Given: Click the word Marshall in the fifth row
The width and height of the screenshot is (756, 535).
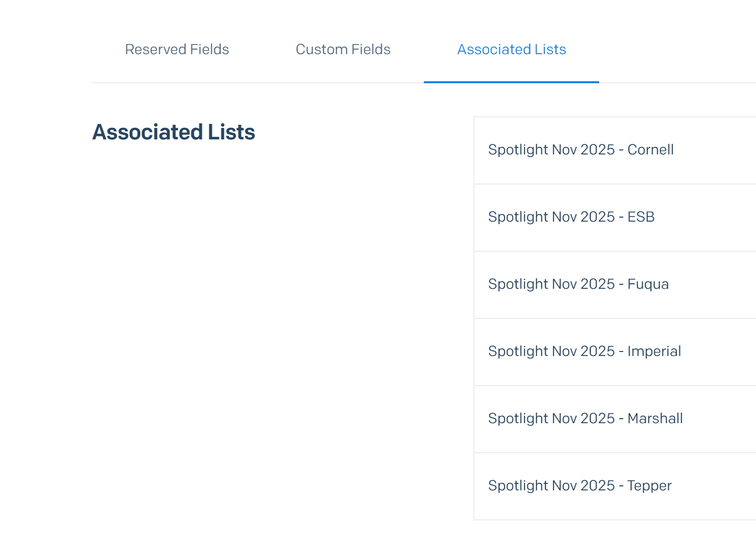Looking at the screenshot, I should pos(655,419).
